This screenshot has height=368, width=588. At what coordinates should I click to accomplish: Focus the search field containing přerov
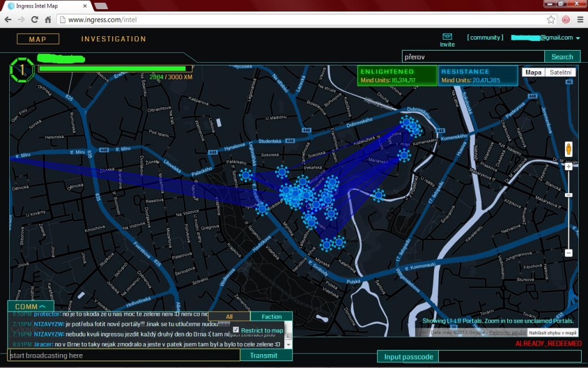coord(473,57)
